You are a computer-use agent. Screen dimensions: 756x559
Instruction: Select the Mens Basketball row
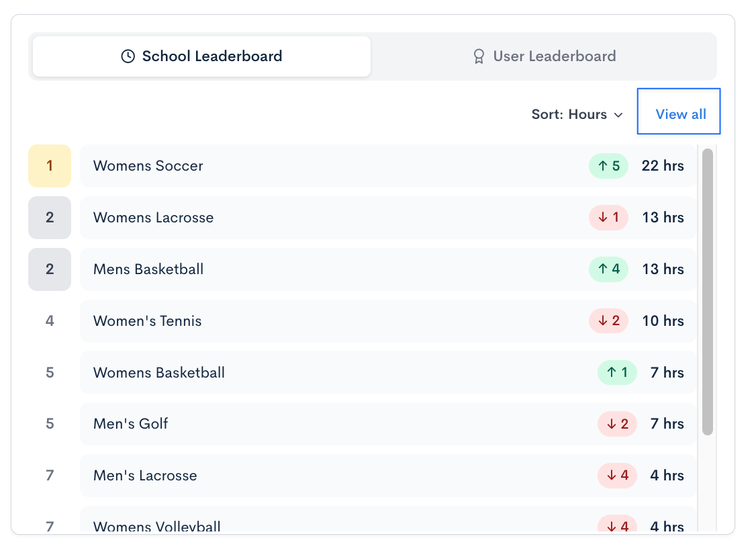[x=388, y=269]
